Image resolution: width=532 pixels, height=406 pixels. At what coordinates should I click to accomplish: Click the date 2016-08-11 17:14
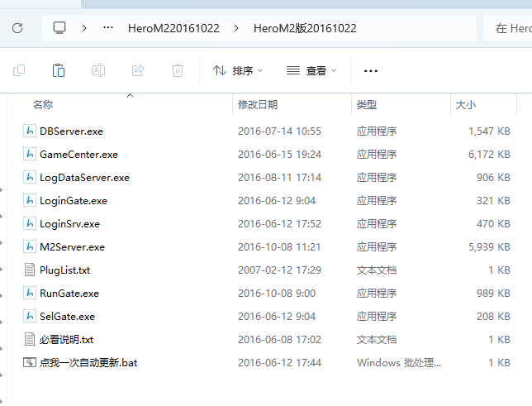(x=279, y=177)
